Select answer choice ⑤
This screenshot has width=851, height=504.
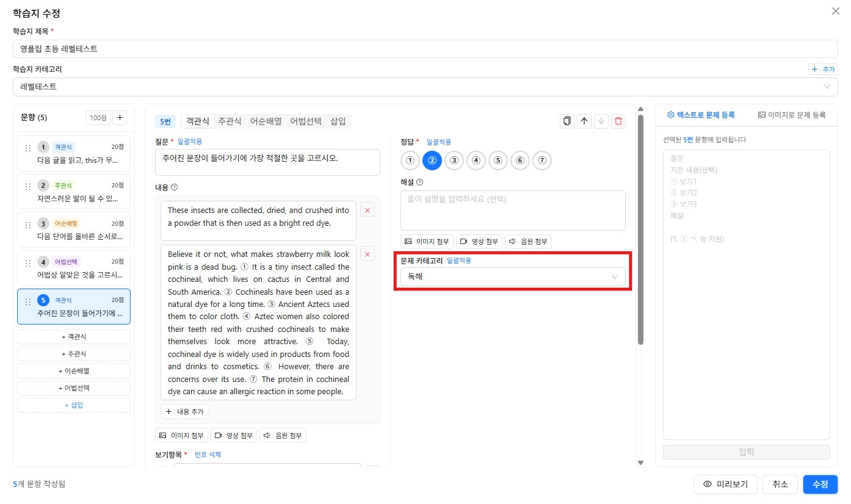click(x=498, y=160)
